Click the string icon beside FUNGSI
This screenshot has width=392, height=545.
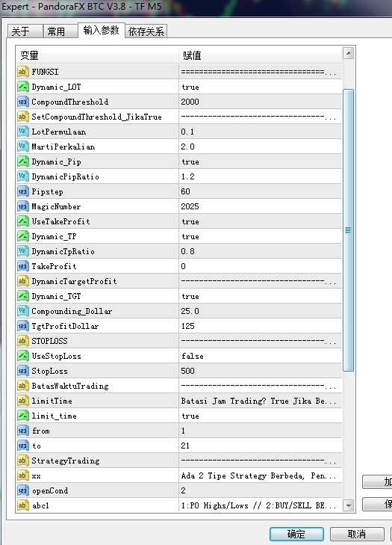coord(22,72)
